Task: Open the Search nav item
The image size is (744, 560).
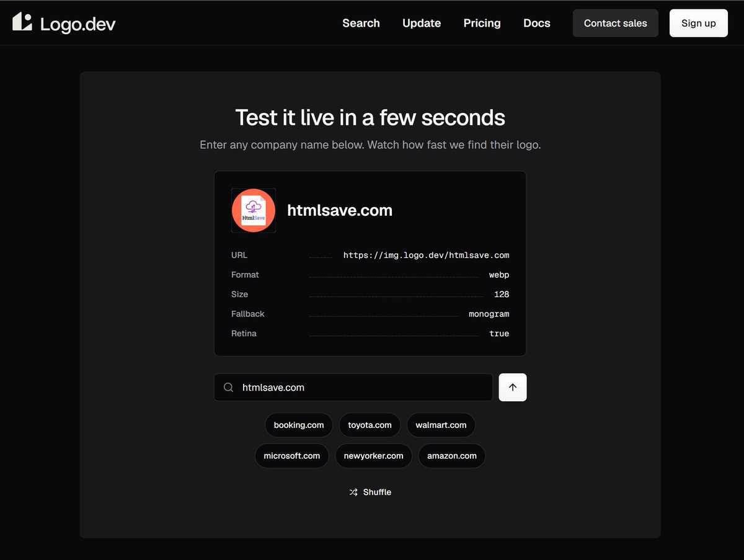Action: pyautogui.click(x=361, y=23)
